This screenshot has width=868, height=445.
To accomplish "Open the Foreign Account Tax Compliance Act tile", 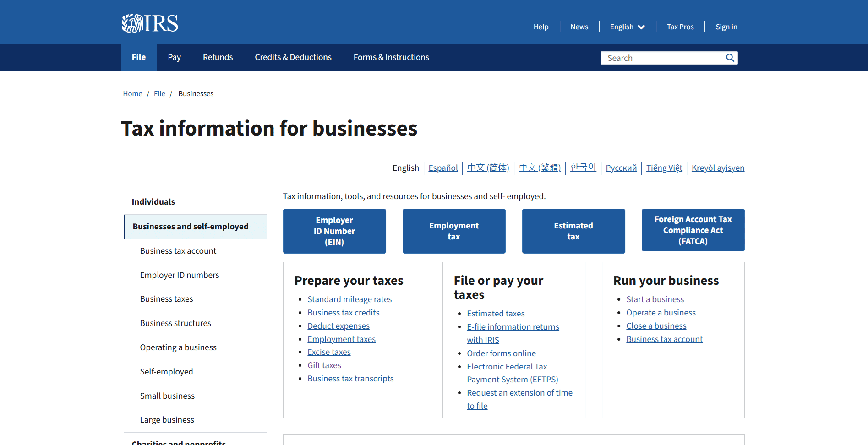I will (693, 230).
